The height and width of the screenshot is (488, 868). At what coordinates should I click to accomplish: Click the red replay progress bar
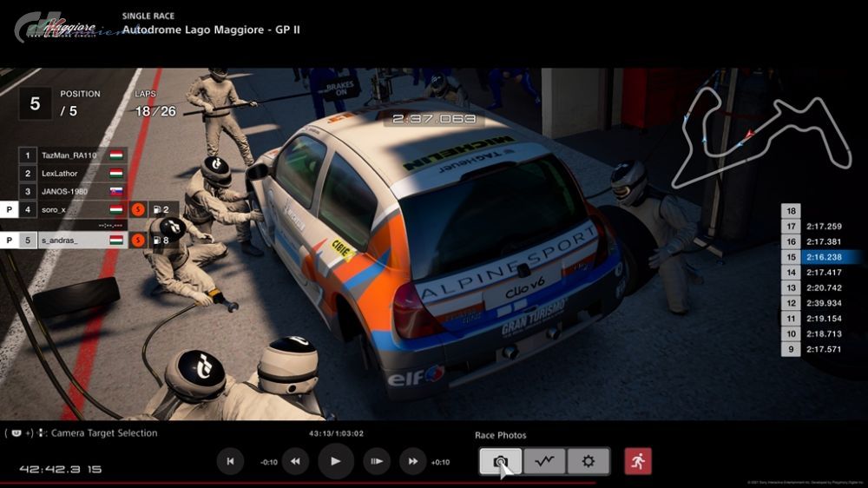point(298,484)
